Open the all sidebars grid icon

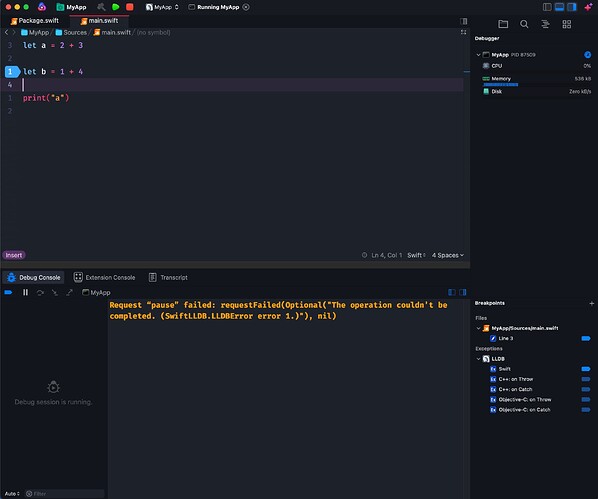point(567,24)
